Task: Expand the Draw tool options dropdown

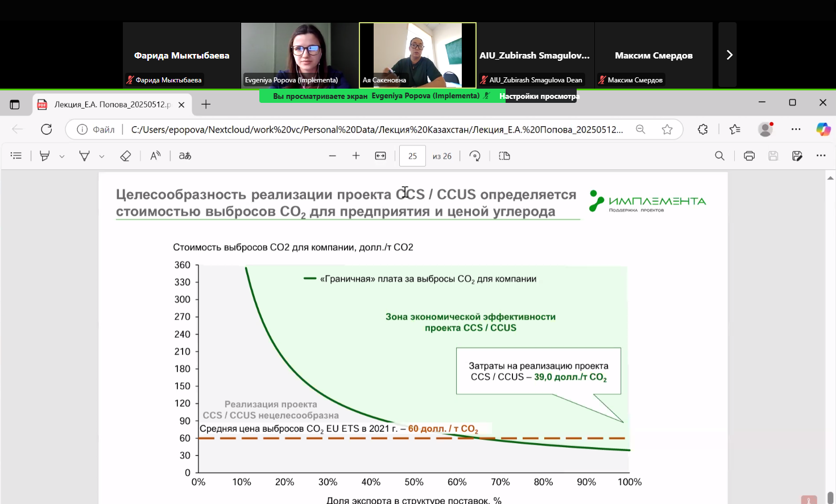Action: pos(102,156)
